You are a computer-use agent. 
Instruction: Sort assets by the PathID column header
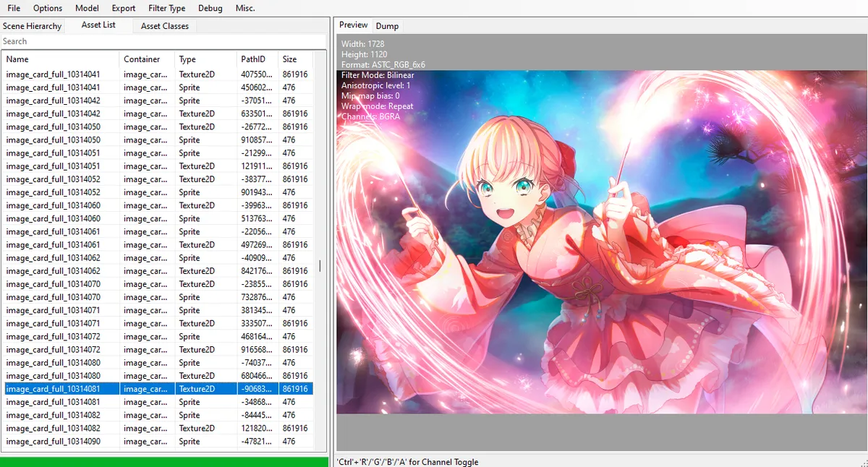258,59
